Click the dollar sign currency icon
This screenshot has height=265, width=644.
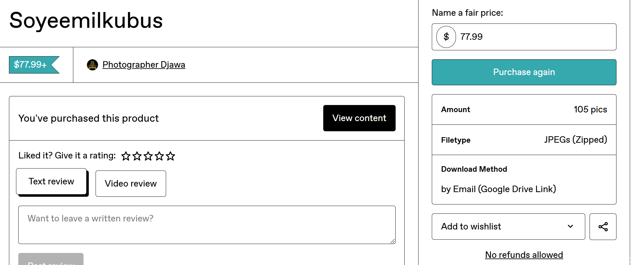pos(446,37)
